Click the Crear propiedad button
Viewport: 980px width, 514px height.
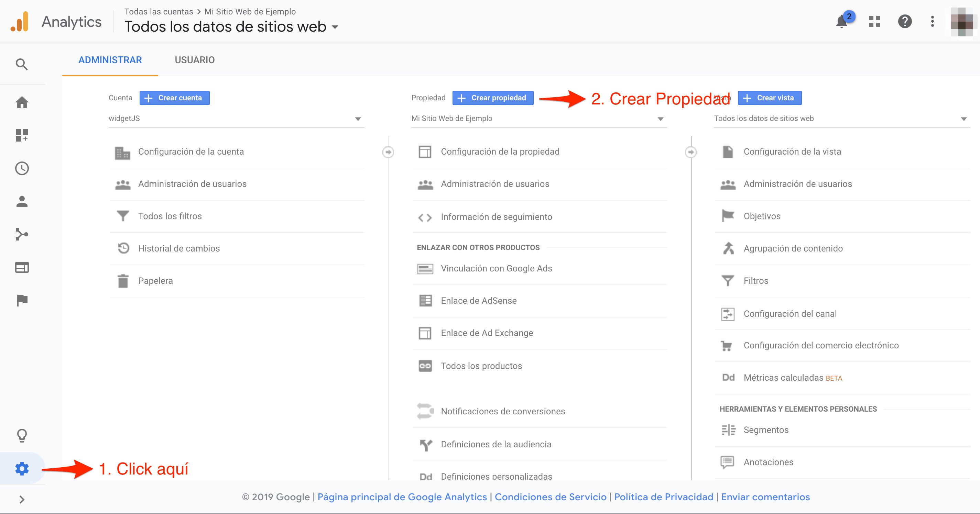(x=493, y=98)
